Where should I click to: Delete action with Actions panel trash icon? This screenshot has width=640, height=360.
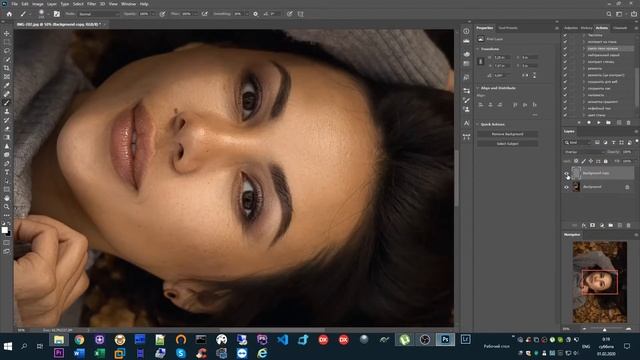pyautogui.click(x=629, y=122)
